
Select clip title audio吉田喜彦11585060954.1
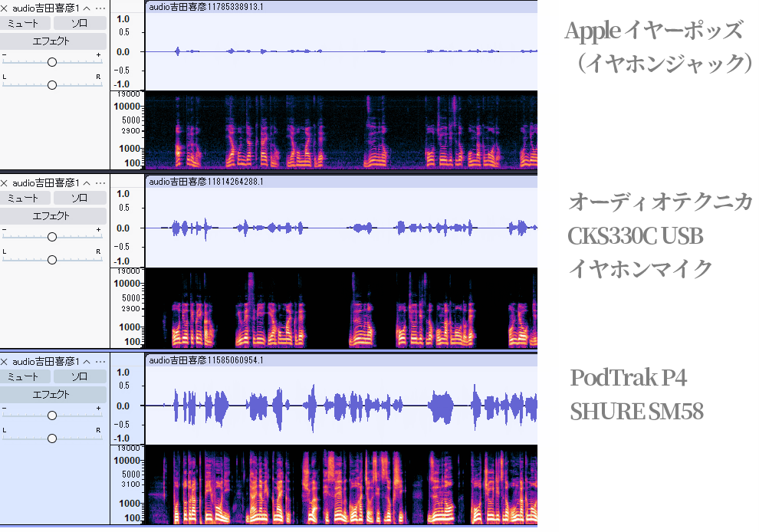pyautogui.click(x=205, y=360)
